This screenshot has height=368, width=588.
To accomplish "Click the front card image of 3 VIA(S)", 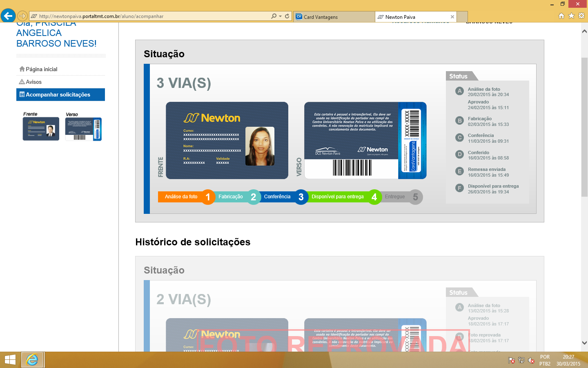I will pyautogui.click(x=227, y=140).
